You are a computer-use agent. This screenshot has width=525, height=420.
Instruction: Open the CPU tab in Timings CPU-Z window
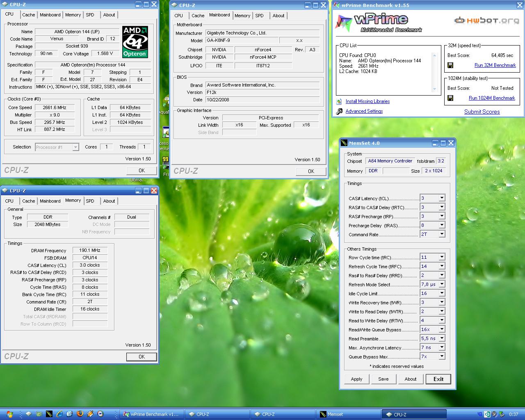click(9, 201)
